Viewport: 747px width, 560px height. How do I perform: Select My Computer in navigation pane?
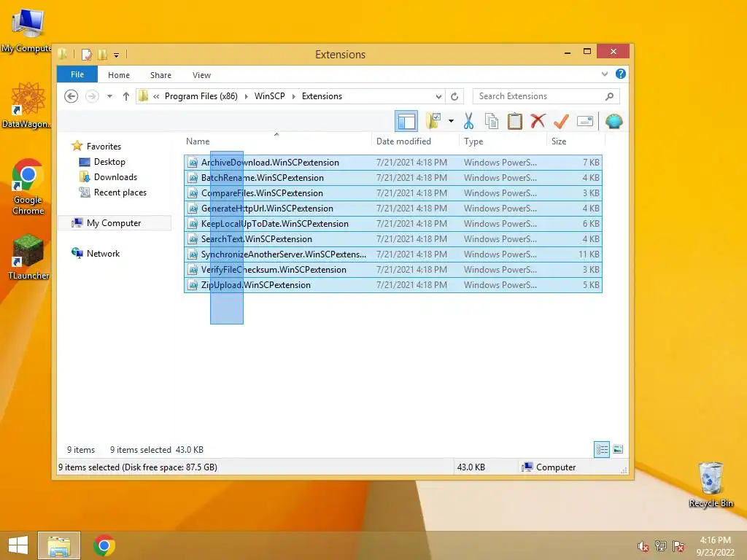coord(114,223)
